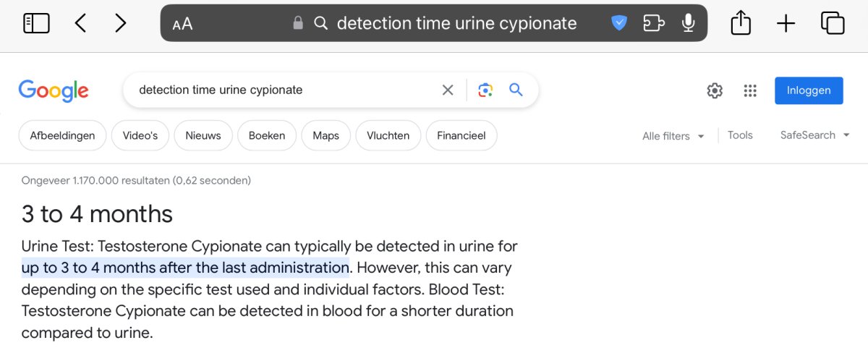
Task: Expand the Alle filters dropdown
Action: (673, 136)
